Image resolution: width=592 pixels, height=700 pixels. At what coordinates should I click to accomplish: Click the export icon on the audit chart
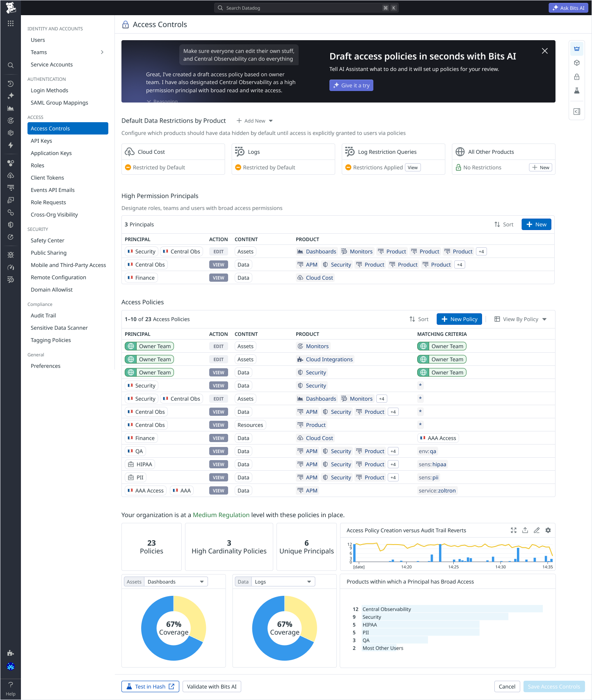pyautogui.click(x=525, y=530)
